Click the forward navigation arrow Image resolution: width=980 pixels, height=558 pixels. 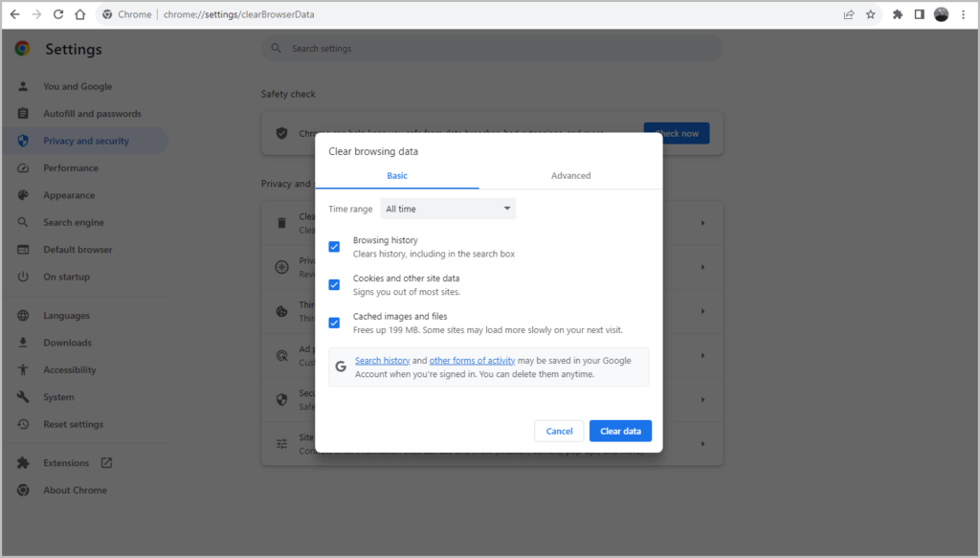(36, 14)
